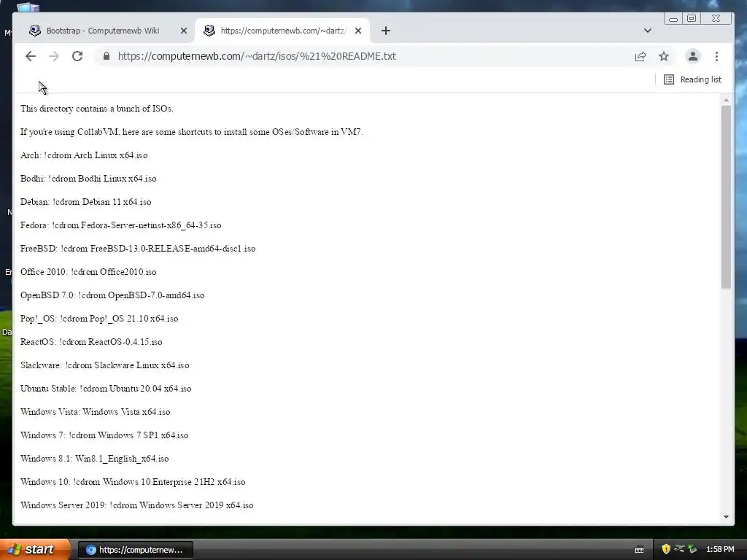Click the Fedora-Server-netinst line

(x=120, y=225)
